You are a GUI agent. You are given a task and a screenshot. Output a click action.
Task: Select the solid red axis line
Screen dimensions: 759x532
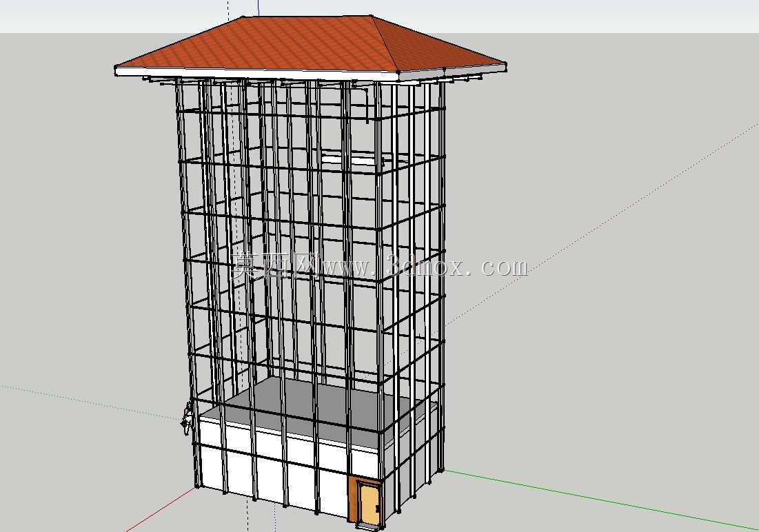162,509
